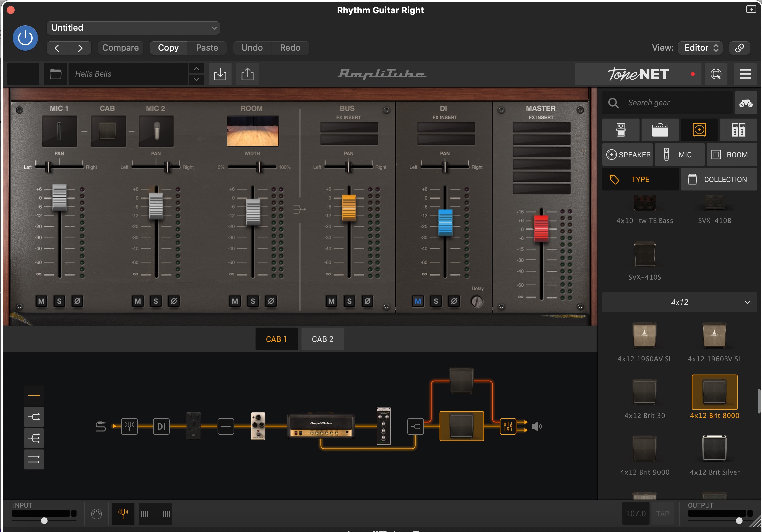762x532 pixels.
Task: Click the DI block in signal chain
Action: coord(161,426)
